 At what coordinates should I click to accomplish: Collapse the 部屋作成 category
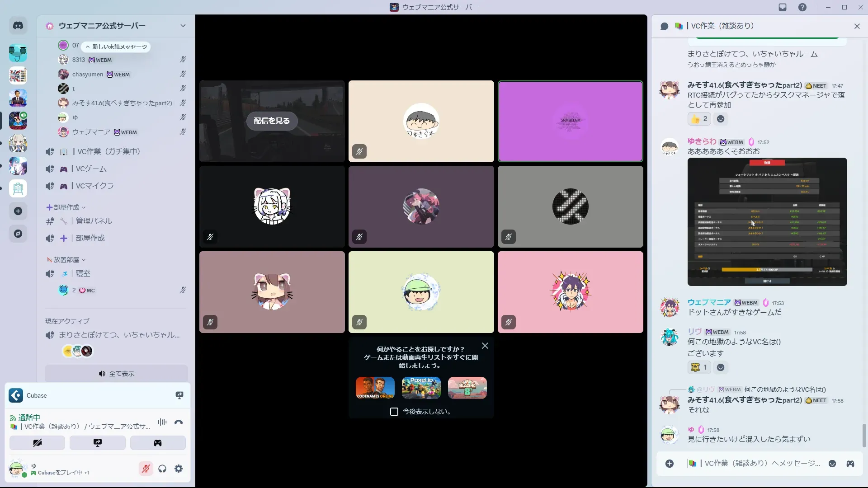[x=66, y=207]
